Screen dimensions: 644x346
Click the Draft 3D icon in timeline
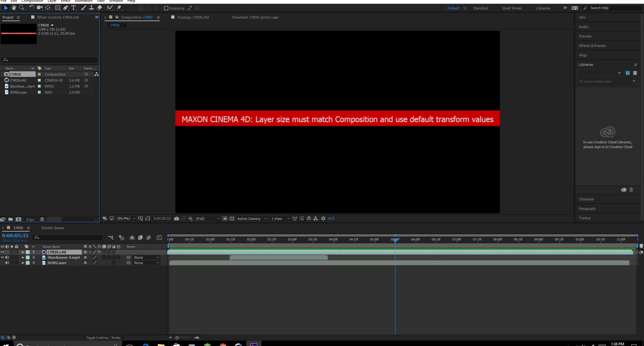(x=121, y=238)
